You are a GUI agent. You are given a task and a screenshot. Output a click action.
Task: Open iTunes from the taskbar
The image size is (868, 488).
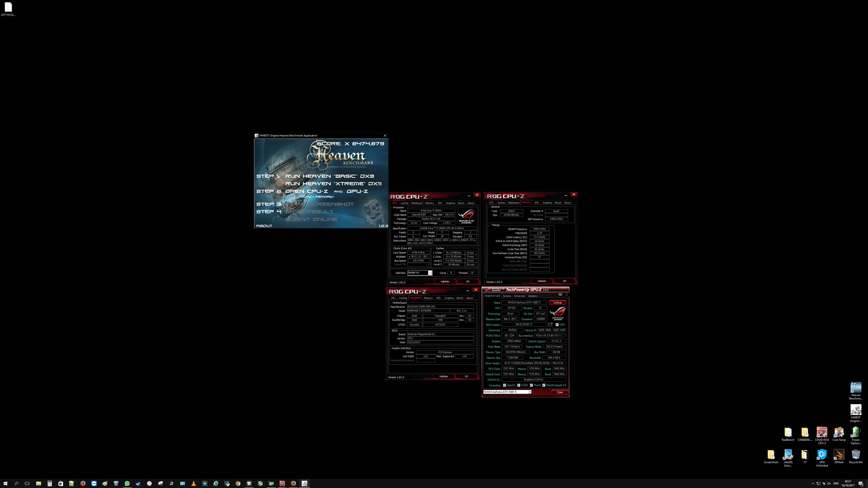click(149, 483)
